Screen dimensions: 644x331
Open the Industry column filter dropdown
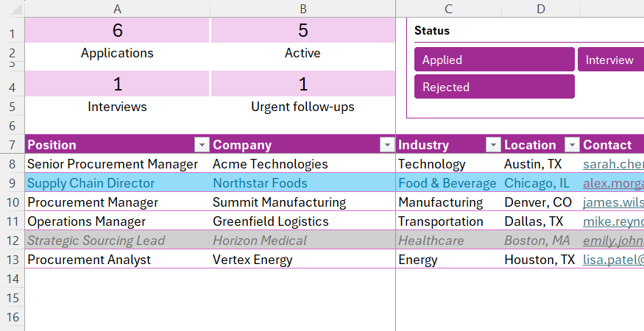[493, 145]
